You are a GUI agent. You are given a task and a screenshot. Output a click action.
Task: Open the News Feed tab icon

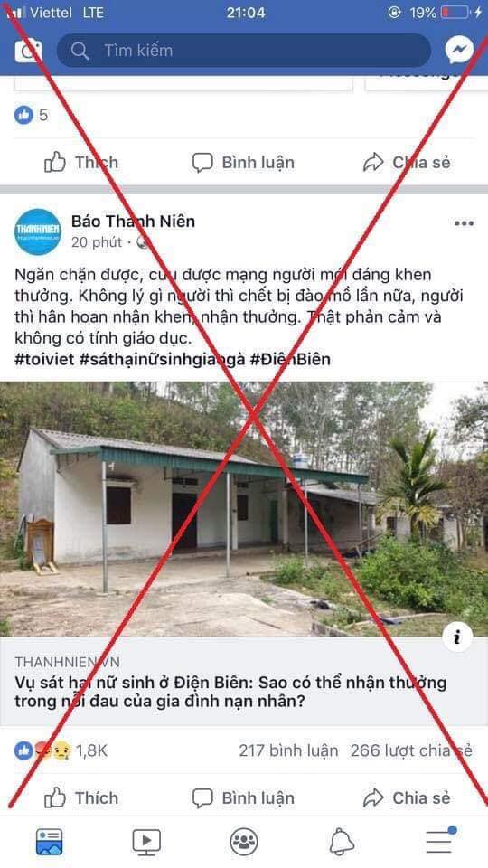tap(49, 842)
